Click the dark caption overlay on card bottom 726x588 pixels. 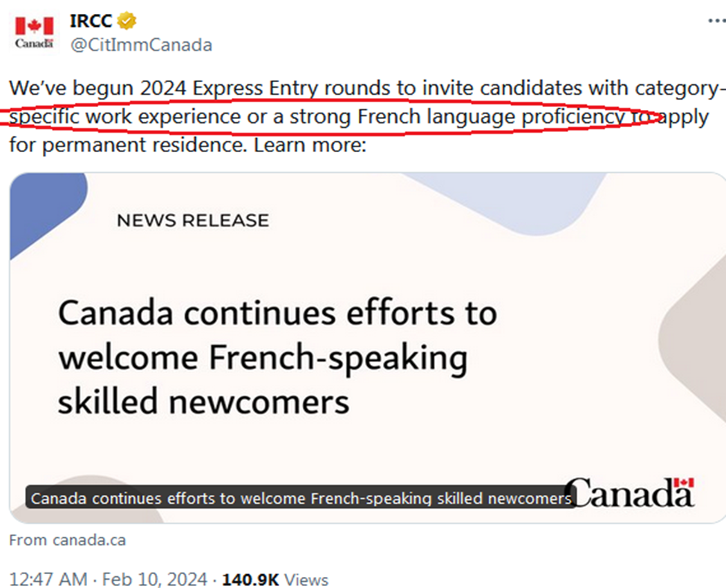301,498
